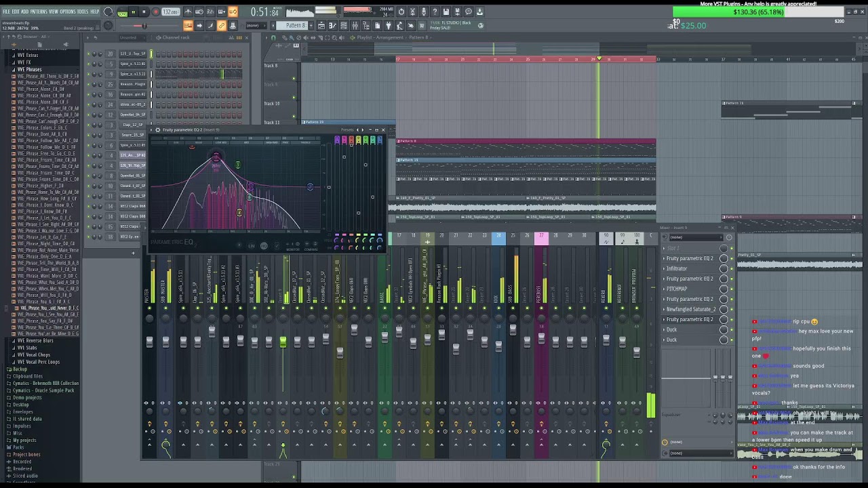Click the highlighted green mixer track fader

[283, 342]
